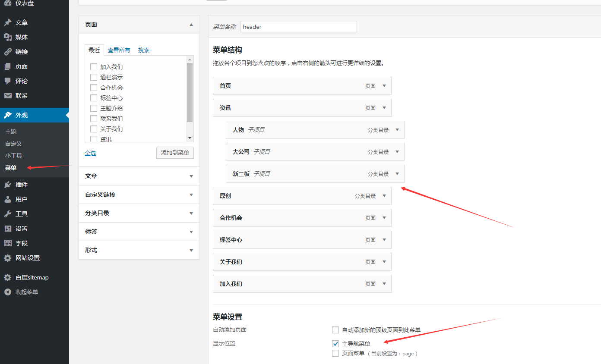Expand the 首页 menu item settings arrow
The height and width of the screenshot is (364, 601).
(x=384, y=86)
